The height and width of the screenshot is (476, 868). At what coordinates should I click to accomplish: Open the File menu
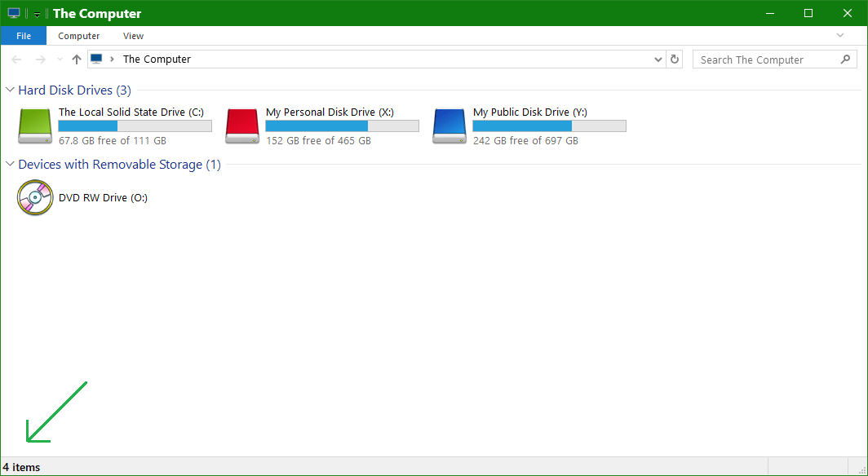pos(24,35)
